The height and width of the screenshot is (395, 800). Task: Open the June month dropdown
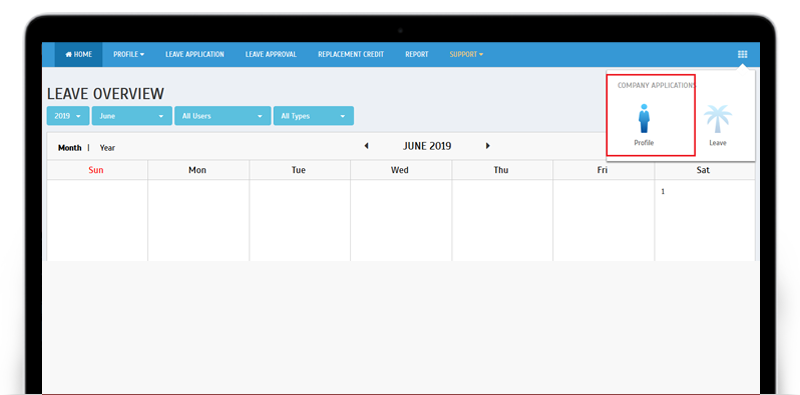132,116
